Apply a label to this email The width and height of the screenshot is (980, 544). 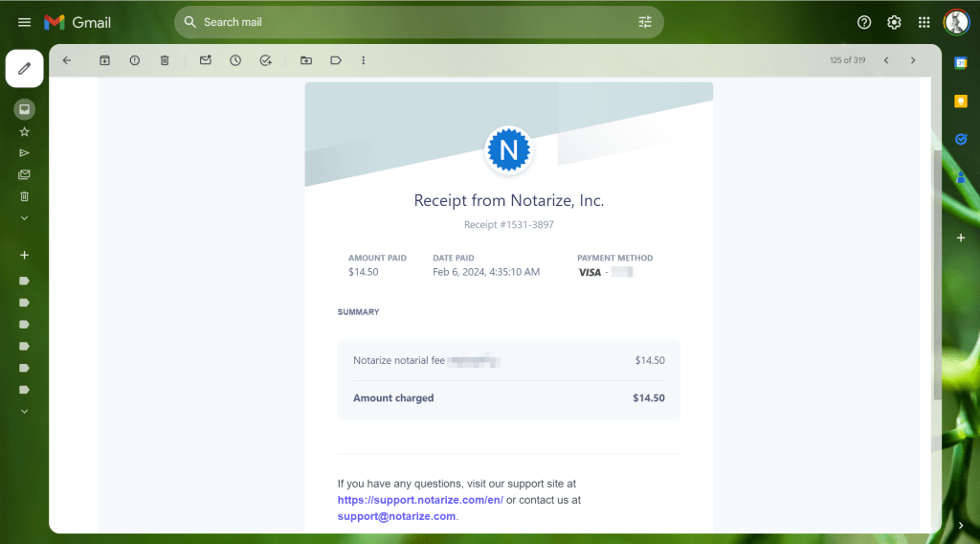[x=336, y=60]
